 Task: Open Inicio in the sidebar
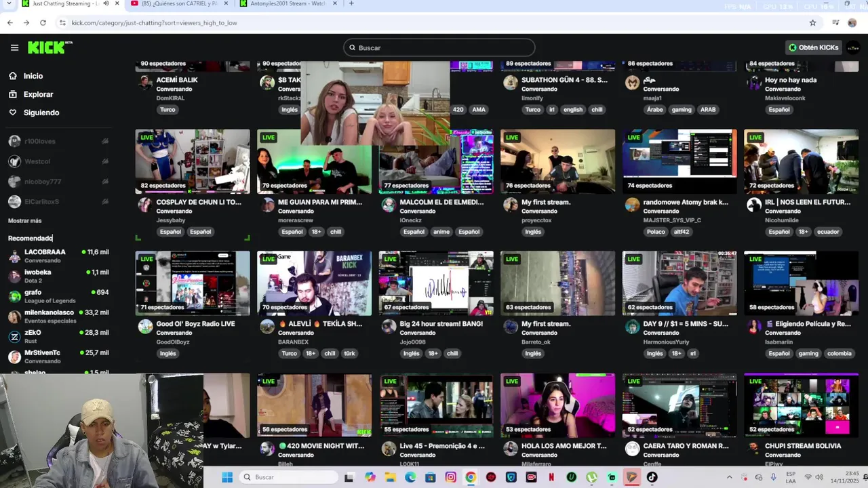coord(33,76)
